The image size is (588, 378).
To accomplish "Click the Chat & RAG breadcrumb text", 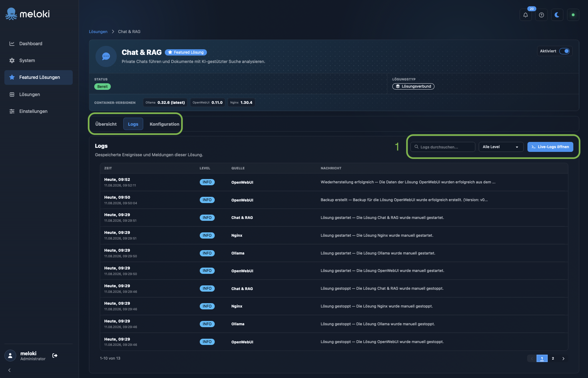I will point(129,32).
